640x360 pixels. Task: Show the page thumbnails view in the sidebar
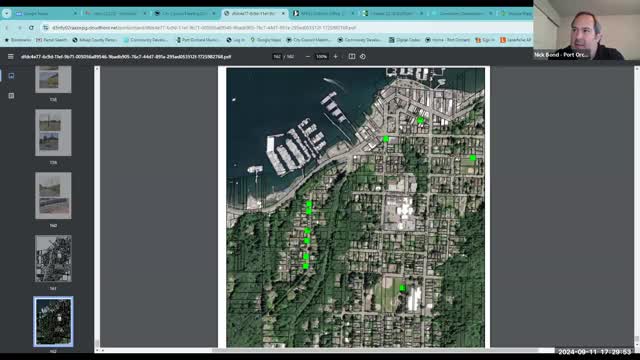(11, 76)
